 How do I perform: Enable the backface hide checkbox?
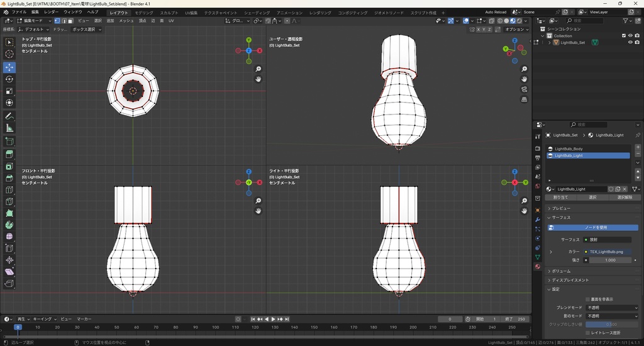[587, 299]
